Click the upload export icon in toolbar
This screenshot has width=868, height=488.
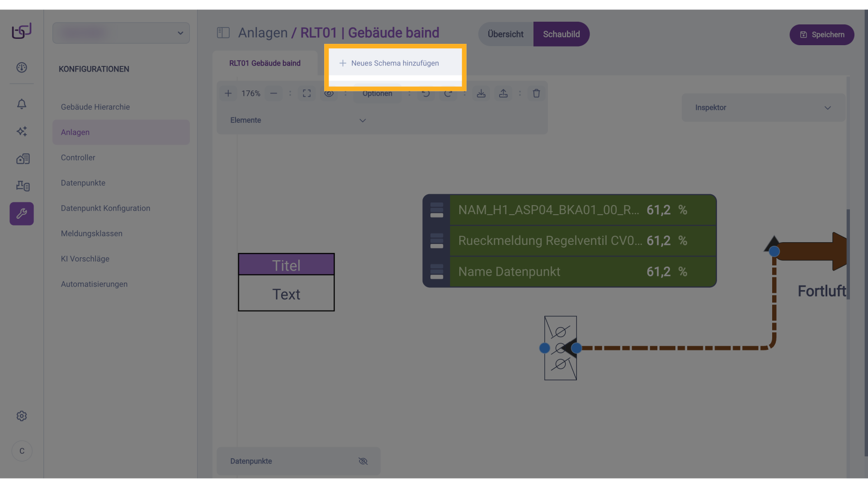[x=503, y=94]
